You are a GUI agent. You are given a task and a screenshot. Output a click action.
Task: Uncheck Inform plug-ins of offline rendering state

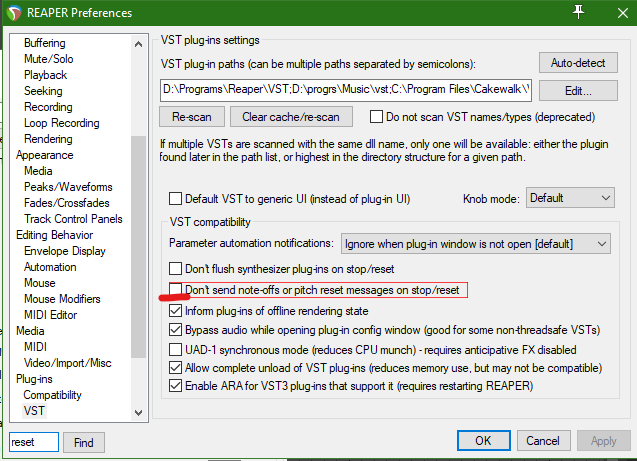pyautogui.click(x=176, y=311)
